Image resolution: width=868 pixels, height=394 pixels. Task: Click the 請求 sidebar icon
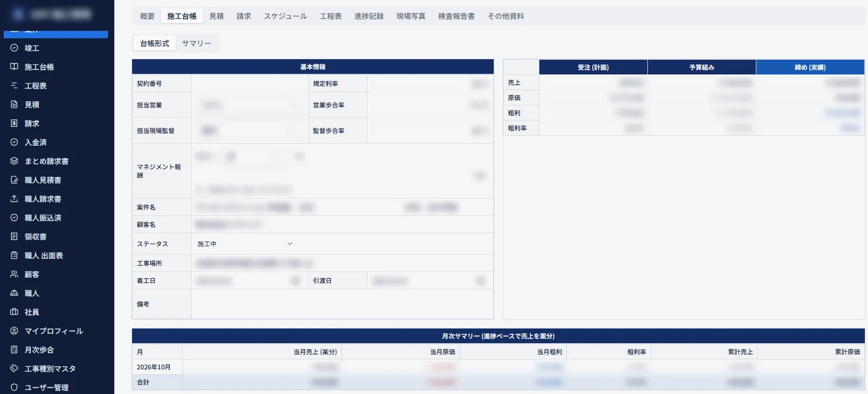click(x=14, y=123)
